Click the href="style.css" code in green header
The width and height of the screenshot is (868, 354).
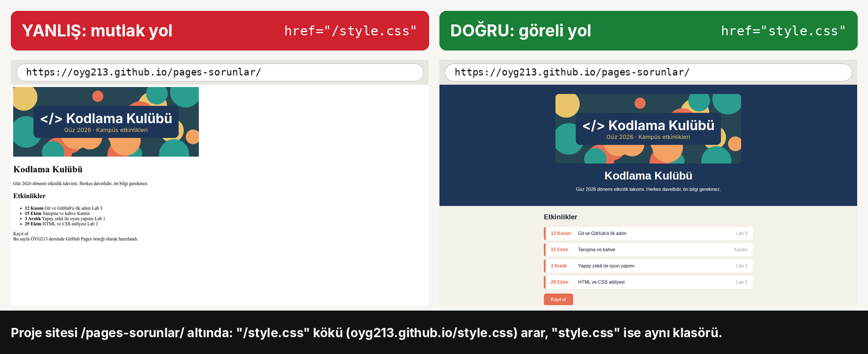783,31
